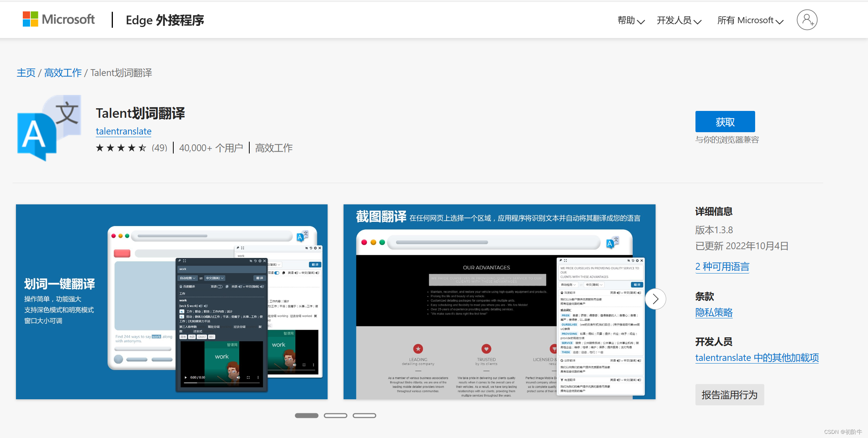Click the 划词一键翻译 screenshot

tap(171, 301)
